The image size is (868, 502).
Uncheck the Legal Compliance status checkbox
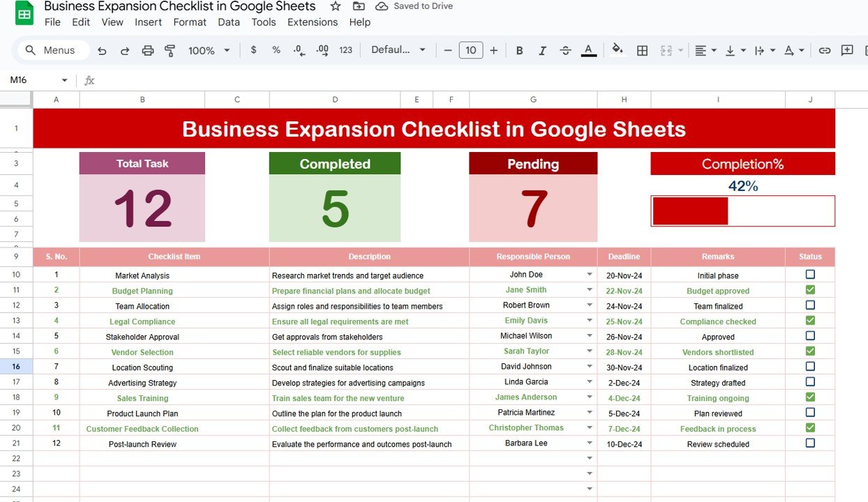pos(810,321)
